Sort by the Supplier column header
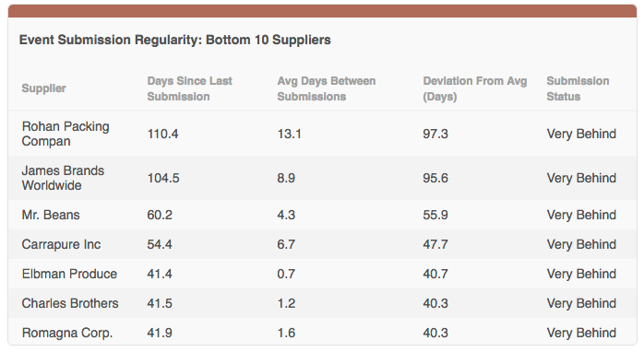This screenshot has width=644, height=352. coord(43,88)
